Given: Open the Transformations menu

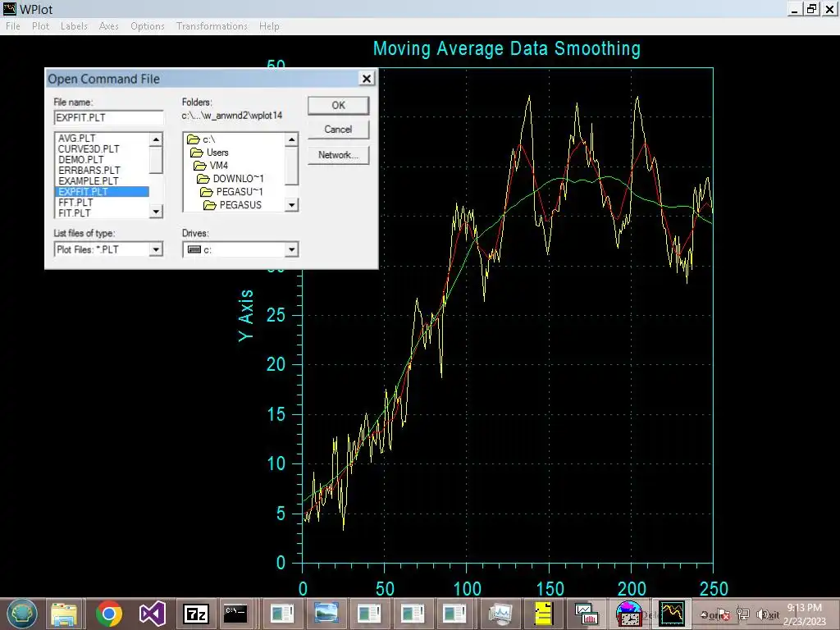Looking at the screenshot, I should point(212,26).
